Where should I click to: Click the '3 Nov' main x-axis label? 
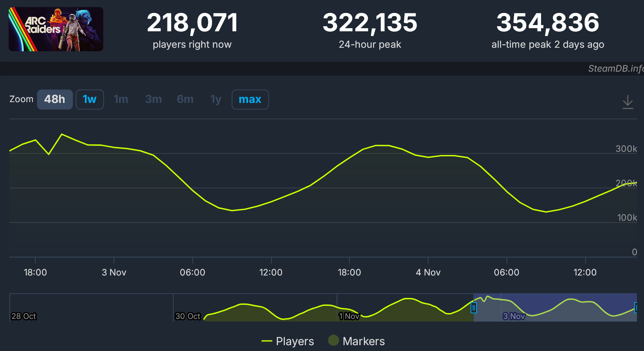tap(114, 272)
